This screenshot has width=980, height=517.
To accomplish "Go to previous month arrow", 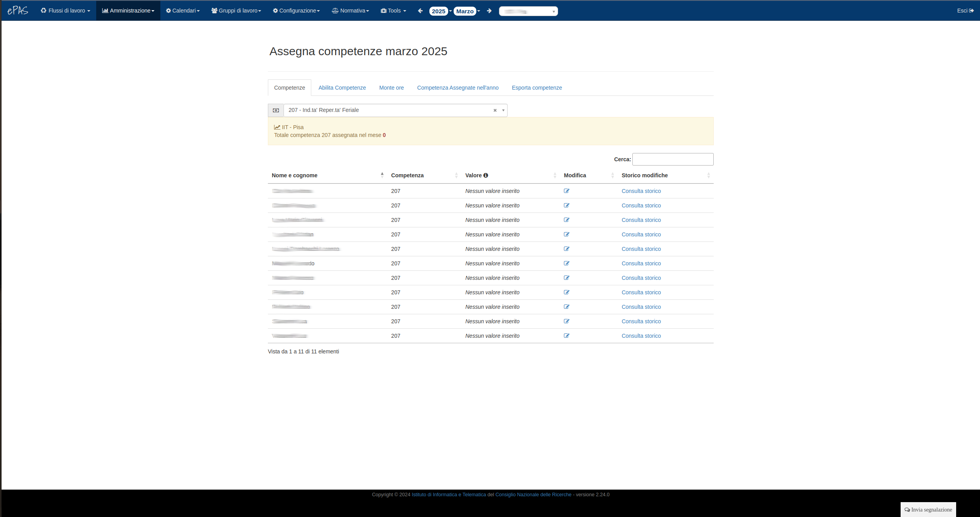I will (x=420, y=11).
